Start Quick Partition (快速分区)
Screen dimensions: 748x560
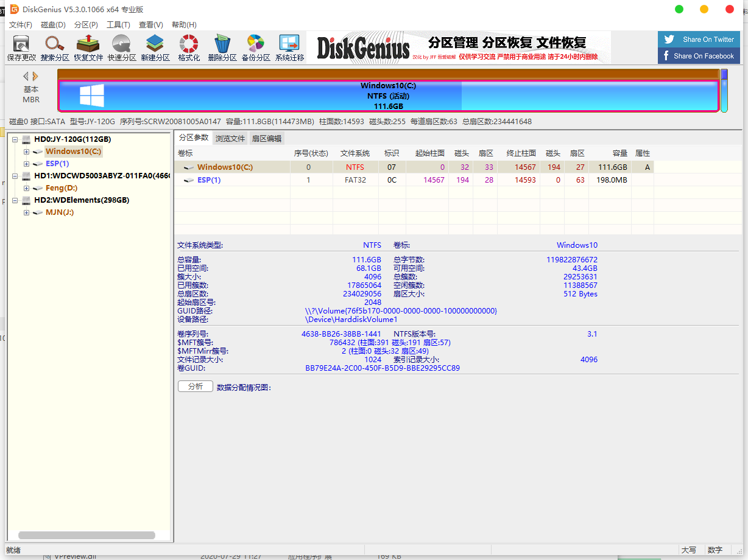pyautogui.click(x=122, y=48)
